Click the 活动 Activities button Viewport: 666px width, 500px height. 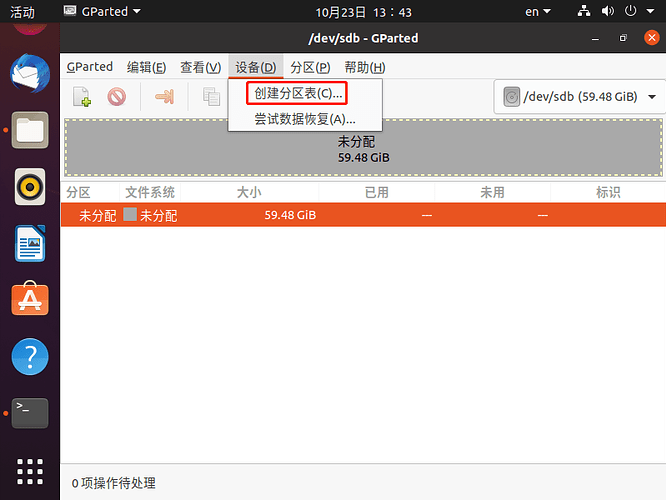click(x=22, y=12)
